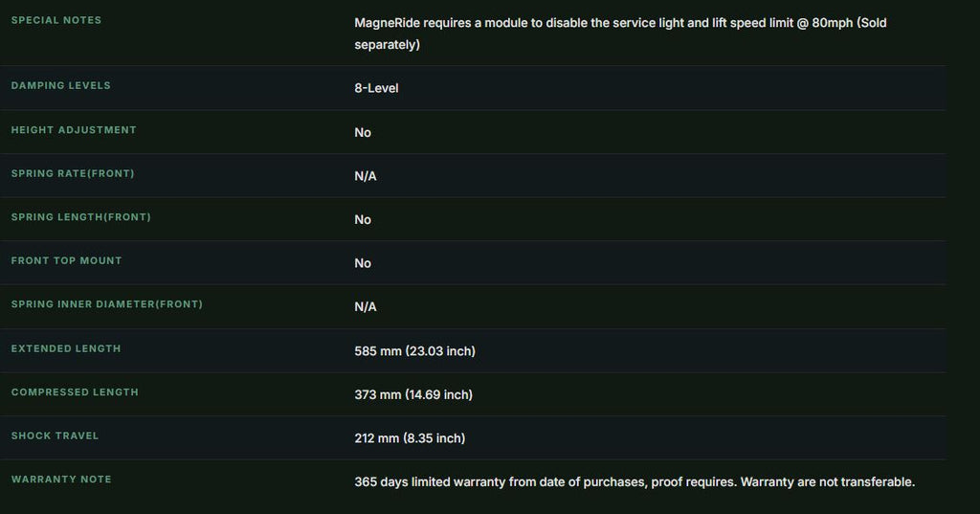Click the Damping Levels label

pyautogui.click(x=60, y=85)
